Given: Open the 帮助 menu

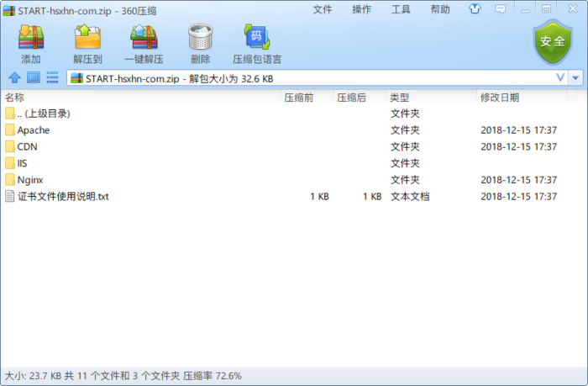Looking at the screenshot, I should click(440, 9).
